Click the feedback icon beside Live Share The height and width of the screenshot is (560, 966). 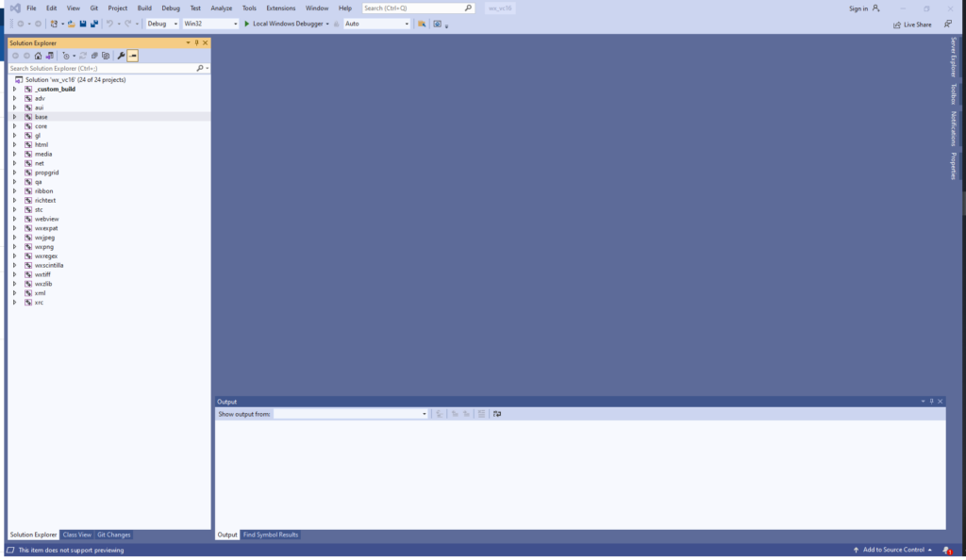pos(948,24)
